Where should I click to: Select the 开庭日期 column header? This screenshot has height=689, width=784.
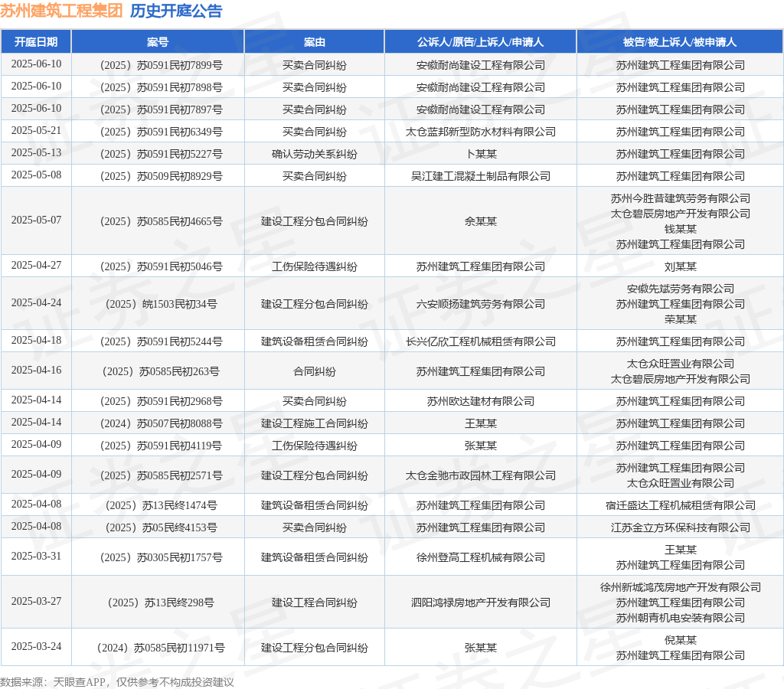coord(36,42)
